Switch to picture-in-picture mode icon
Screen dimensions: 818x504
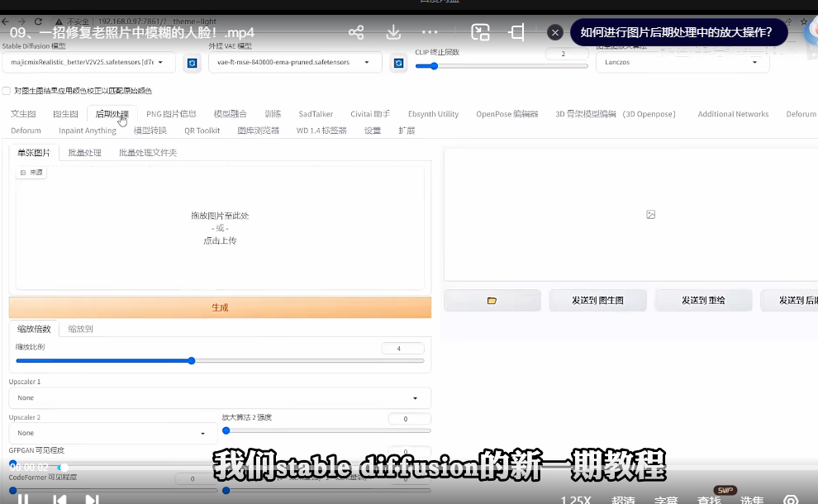(480, 32)
